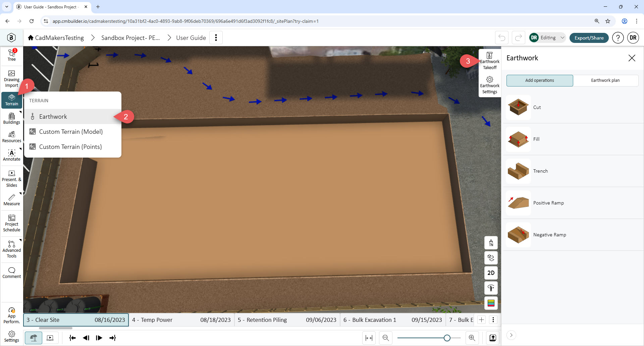
Task: Step back one timeline step
Action: (86, 338)
